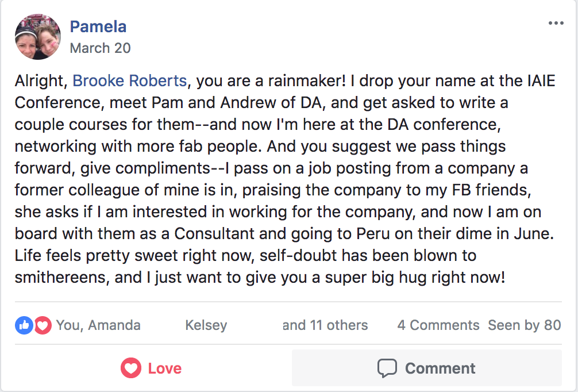Image resolution: width=578 pixels, height=392 pixels.
Task: Click Amanda in the reactions summary
Action: (115, 325)
